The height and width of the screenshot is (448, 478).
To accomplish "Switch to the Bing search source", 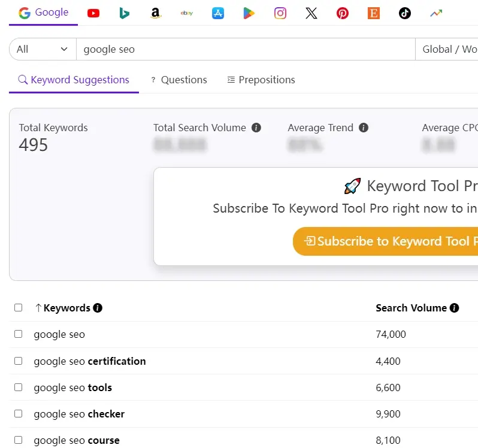I will point(125,13).
